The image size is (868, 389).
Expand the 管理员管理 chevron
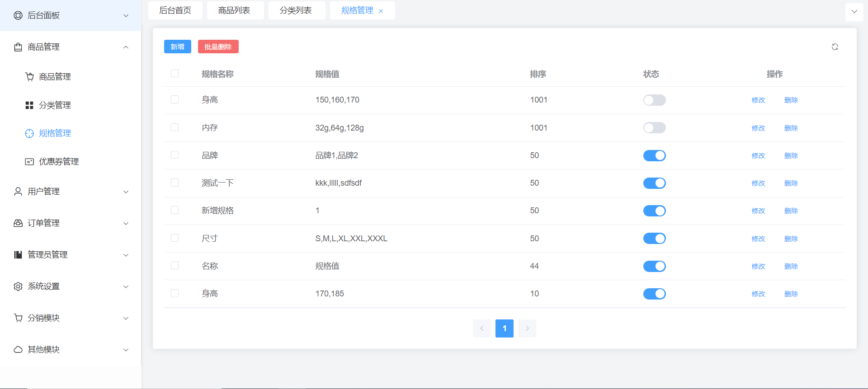[x=126, y=255]
